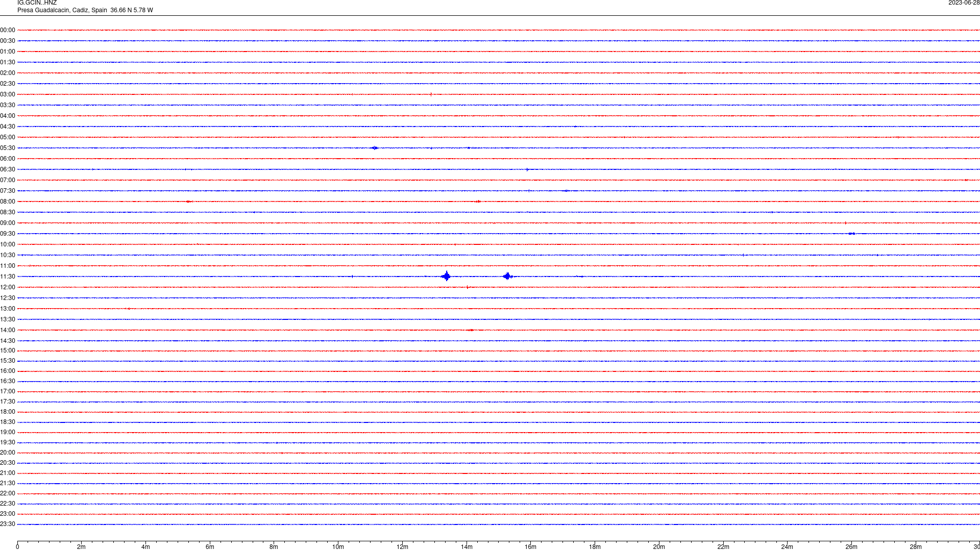The height and width of the screenshot is (551, 980).
Task: Select the 03:00 row label
Action: [8, 94]
